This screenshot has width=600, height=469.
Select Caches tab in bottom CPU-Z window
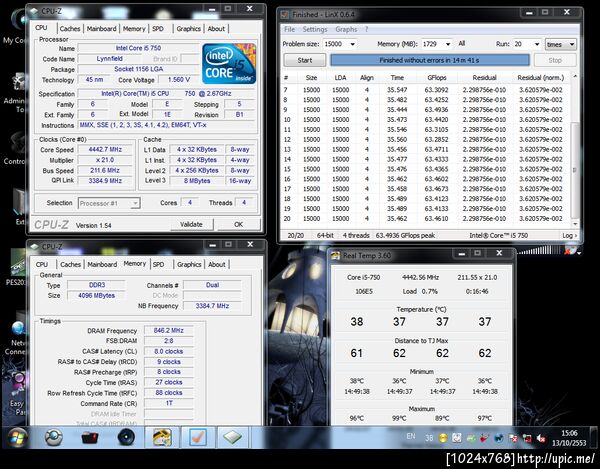[x=70, y=264]
